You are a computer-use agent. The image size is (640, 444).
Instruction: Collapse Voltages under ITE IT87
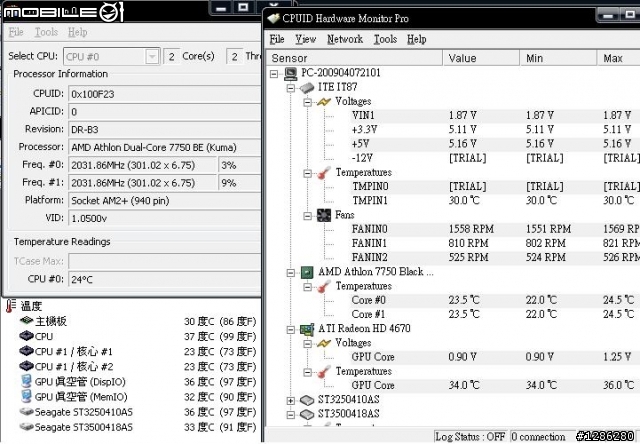307,102
